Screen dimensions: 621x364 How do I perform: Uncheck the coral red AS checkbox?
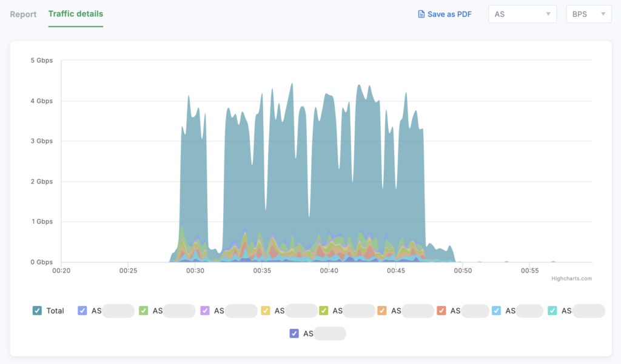point(441,311)
